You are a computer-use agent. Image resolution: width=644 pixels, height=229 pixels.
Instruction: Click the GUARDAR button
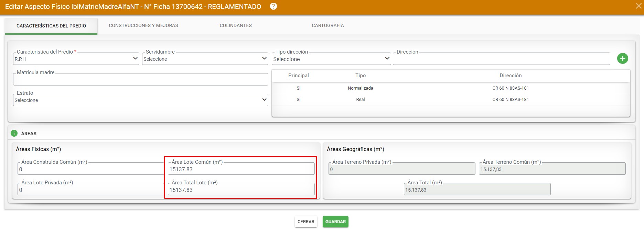335,222
